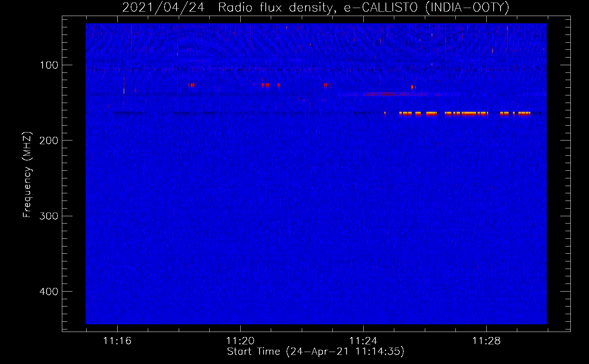Click the 200 frequency tick label
Viewport: 589px width, 364px height.
49,141
